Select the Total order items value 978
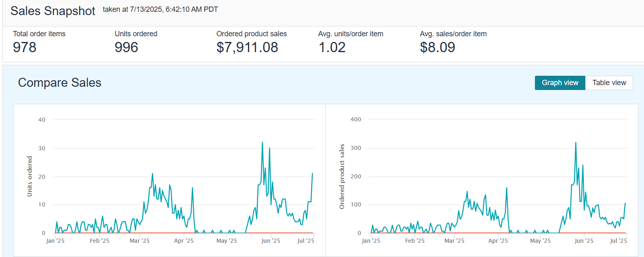Screen dimensions: 644x257 point(24,47)
